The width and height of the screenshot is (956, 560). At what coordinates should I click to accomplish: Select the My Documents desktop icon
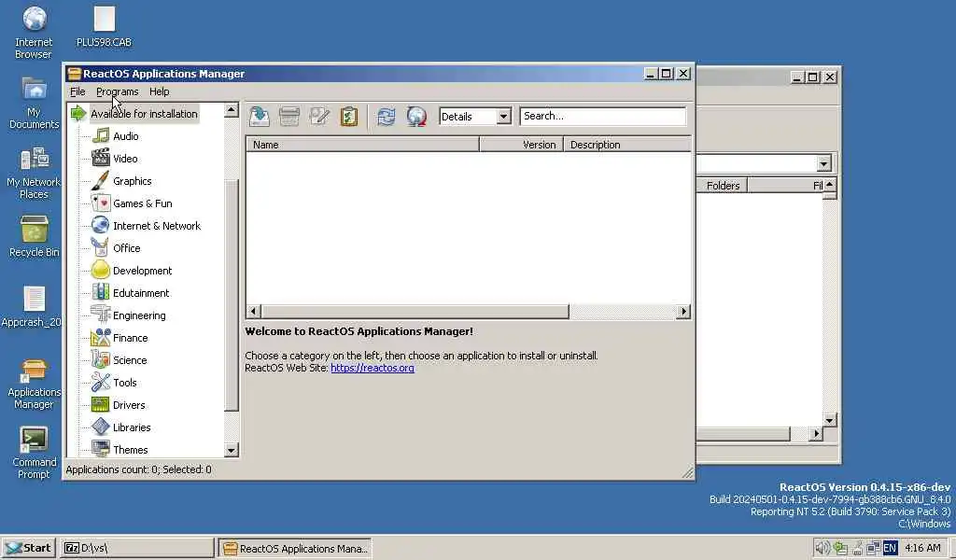[34, 103]
